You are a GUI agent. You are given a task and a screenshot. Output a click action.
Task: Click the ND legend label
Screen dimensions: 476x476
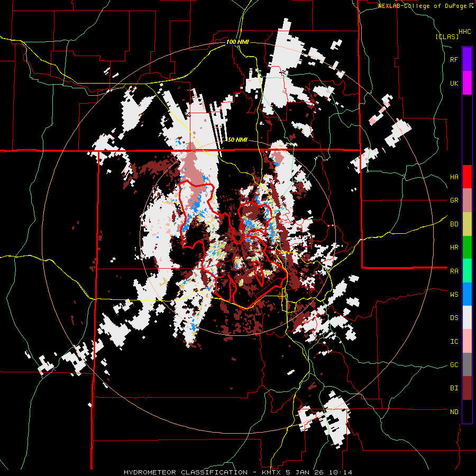coord(454,412)
